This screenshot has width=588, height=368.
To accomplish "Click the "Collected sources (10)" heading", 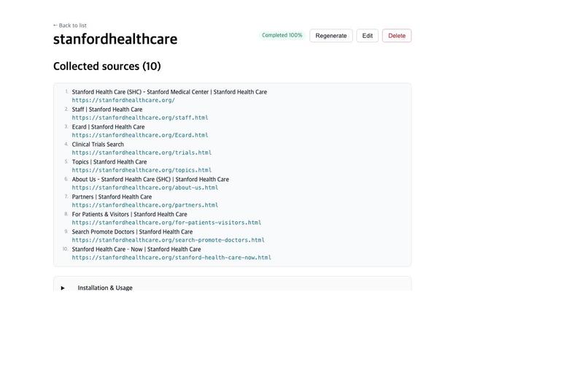I will point(107,66).
